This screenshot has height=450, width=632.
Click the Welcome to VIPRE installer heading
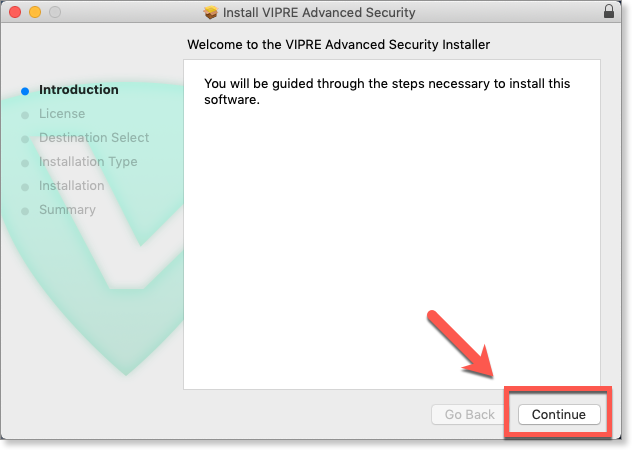coord(339,45)
